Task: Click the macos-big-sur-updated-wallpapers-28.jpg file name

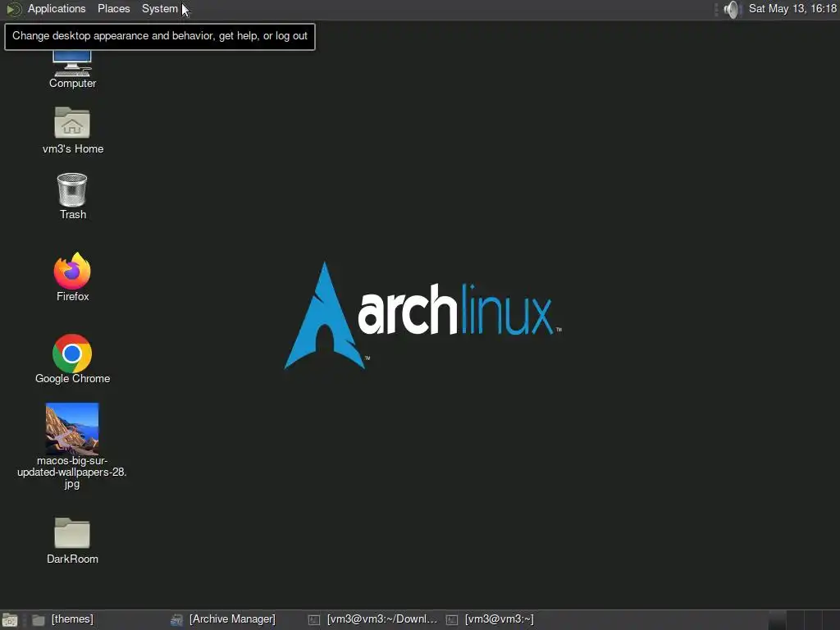Action: point(72,472)
